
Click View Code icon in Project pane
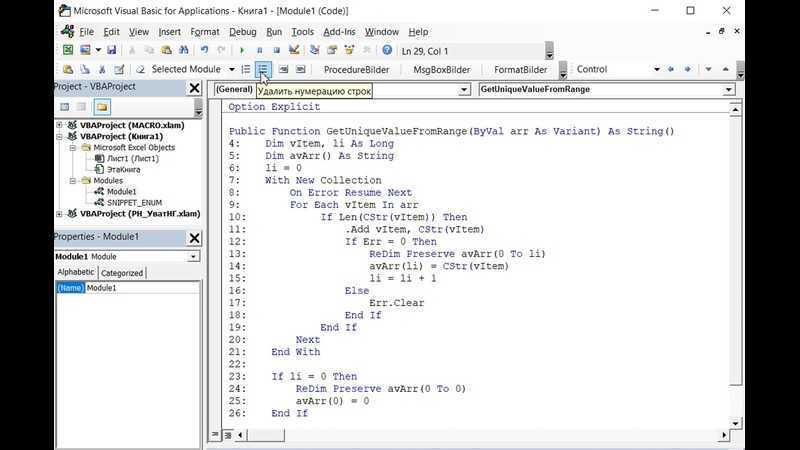(x=64, y=107)
